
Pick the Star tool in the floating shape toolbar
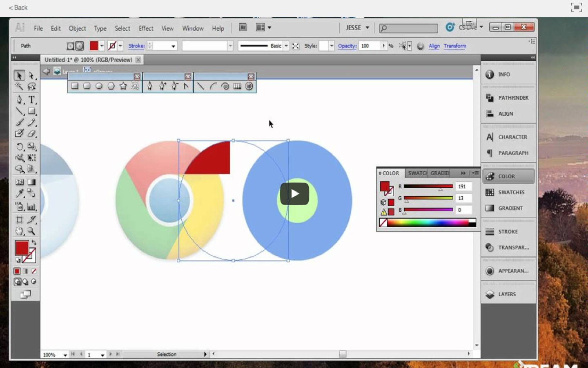[123, 86]
